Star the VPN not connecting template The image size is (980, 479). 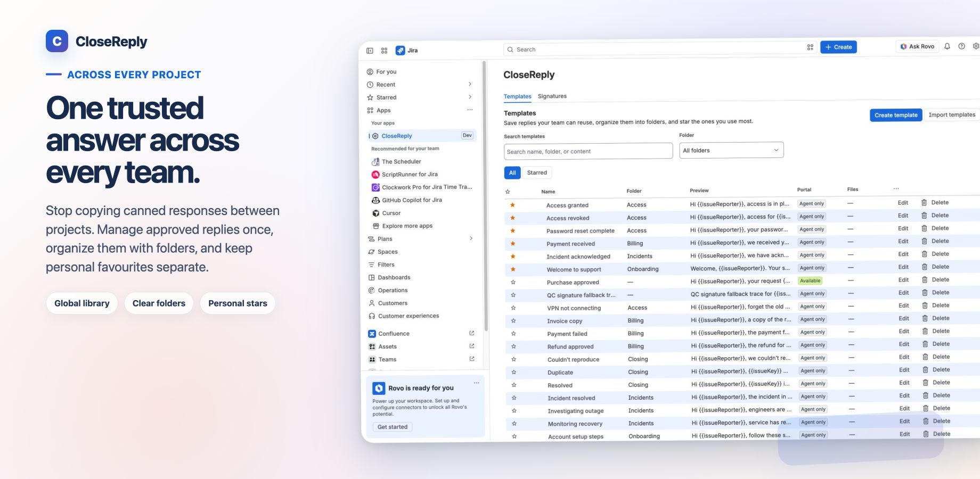tap(513, 308)
